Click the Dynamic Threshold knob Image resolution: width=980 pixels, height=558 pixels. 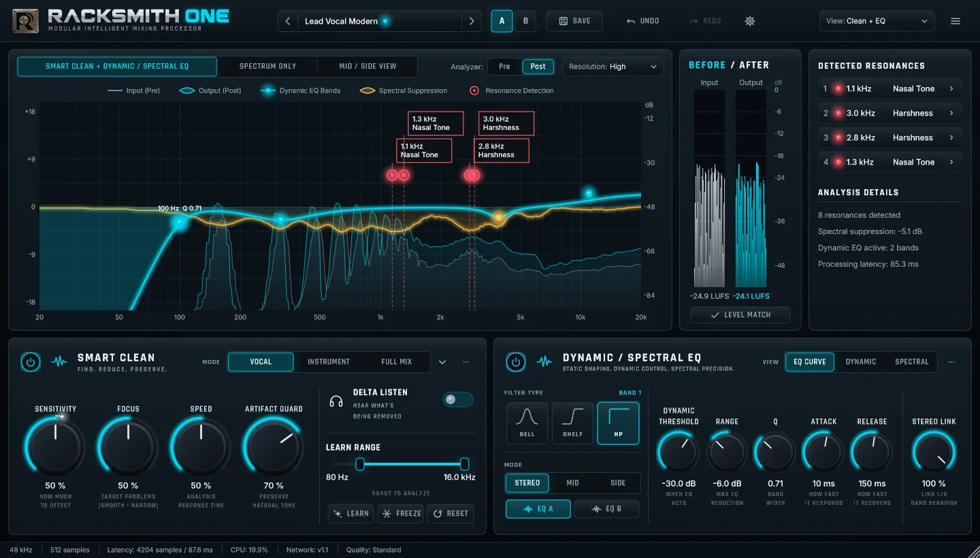[x=679, y=453]
